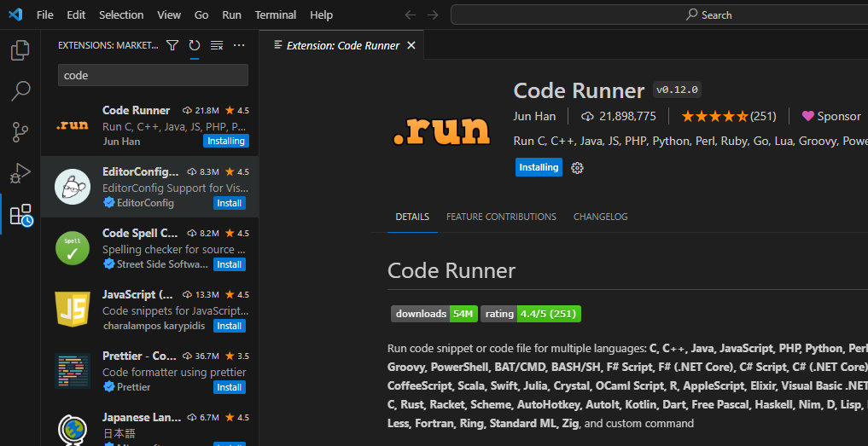Click the JavaScript snippets JS icon
The width and height of the screenshot is (868, 446).
73,310
